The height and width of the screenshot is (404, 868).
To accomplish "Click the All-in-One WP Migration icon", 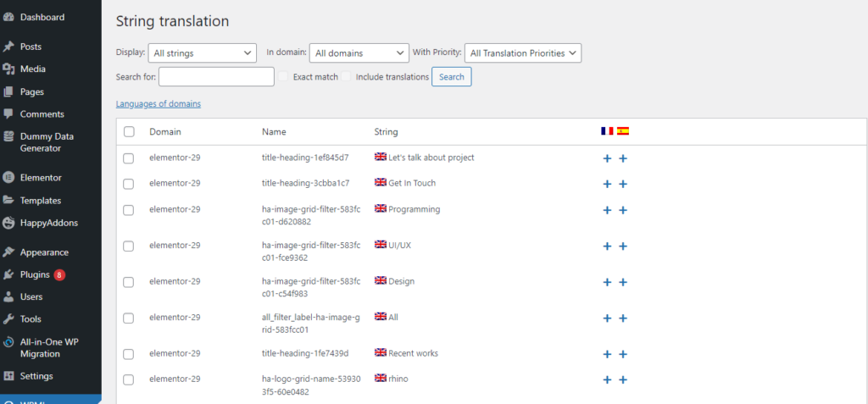I will 8,342.
